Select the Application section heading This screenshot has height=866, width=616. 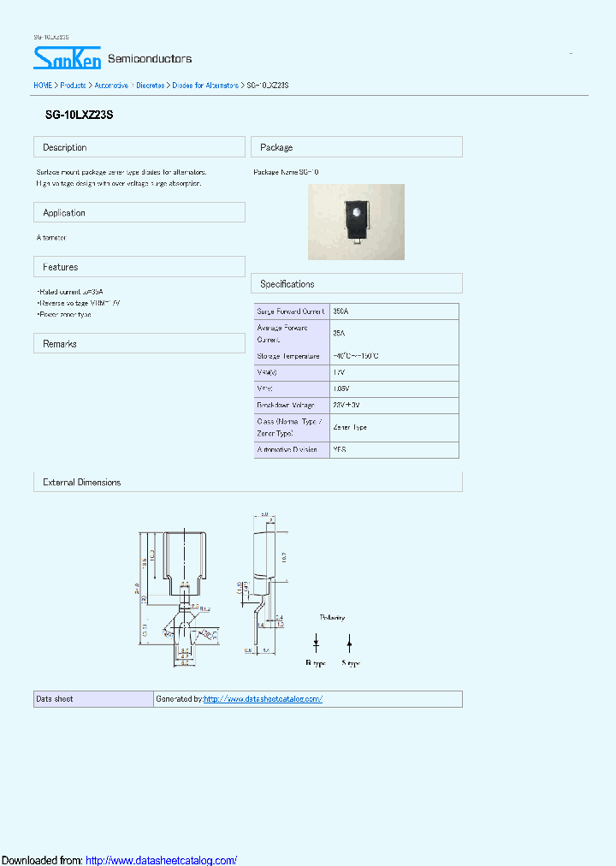pyautogui.click(x=139, y=212)
